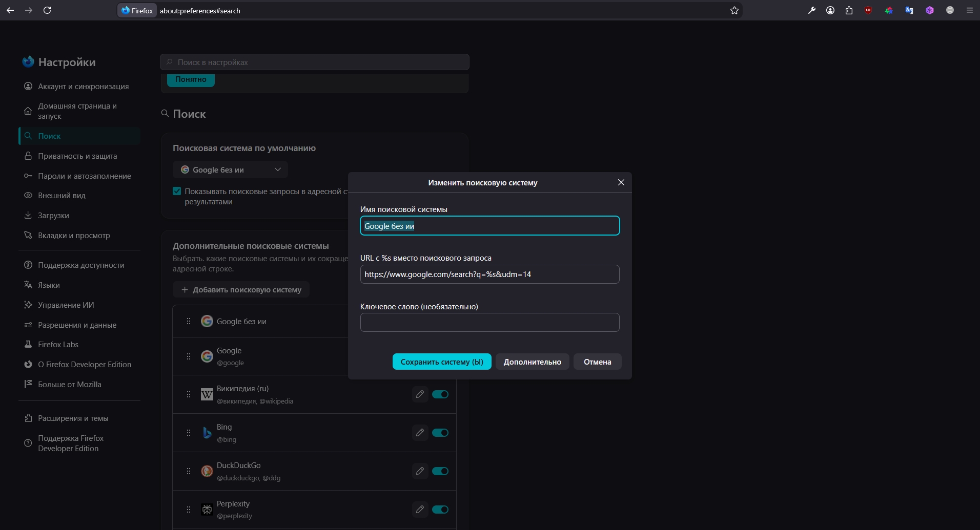Viewport: 980px width, 530px height.
Task: Select Поиск in the settings sidebar
Action: 79,136
